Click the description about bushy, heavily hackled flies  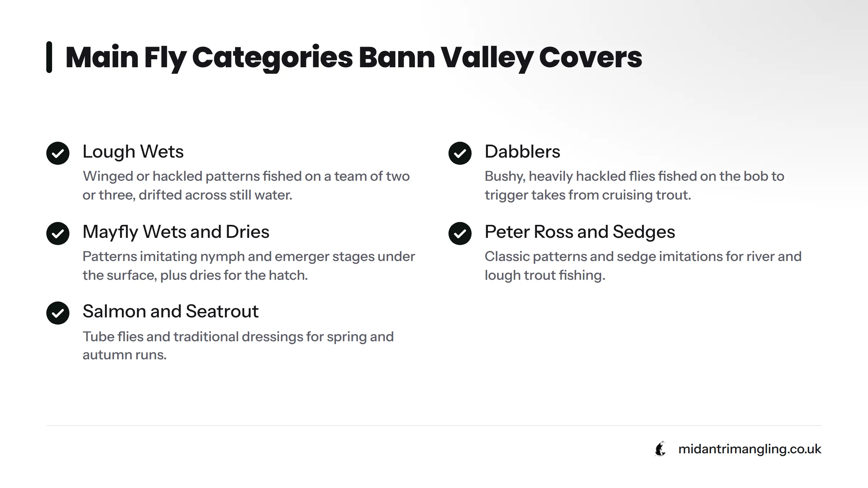634,185
